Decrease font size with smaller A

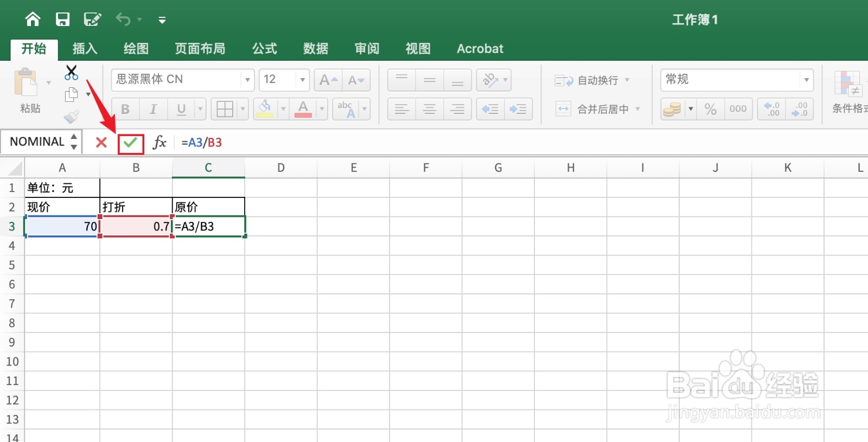pos(356,80)
